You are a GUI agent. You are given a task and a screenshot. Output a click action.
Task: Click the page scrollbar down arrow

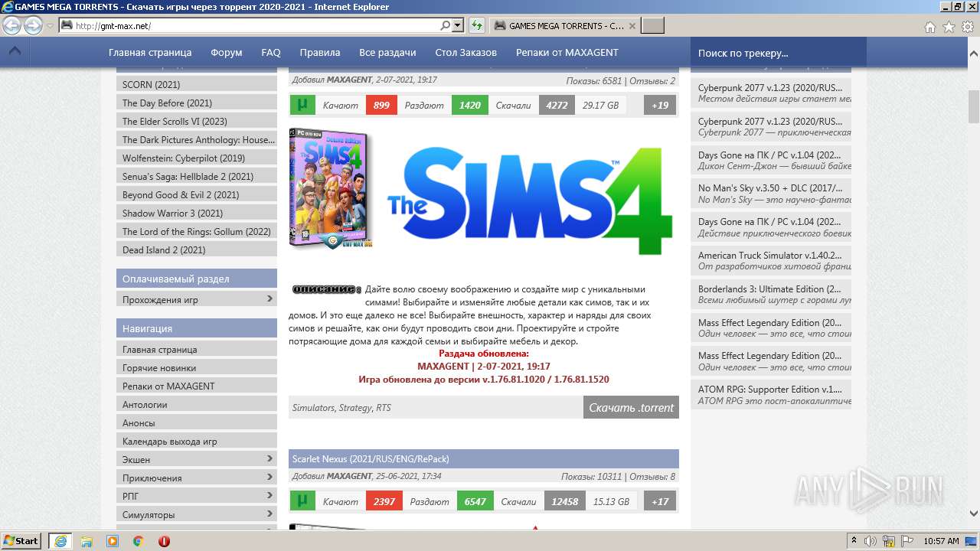coord(974,514)
